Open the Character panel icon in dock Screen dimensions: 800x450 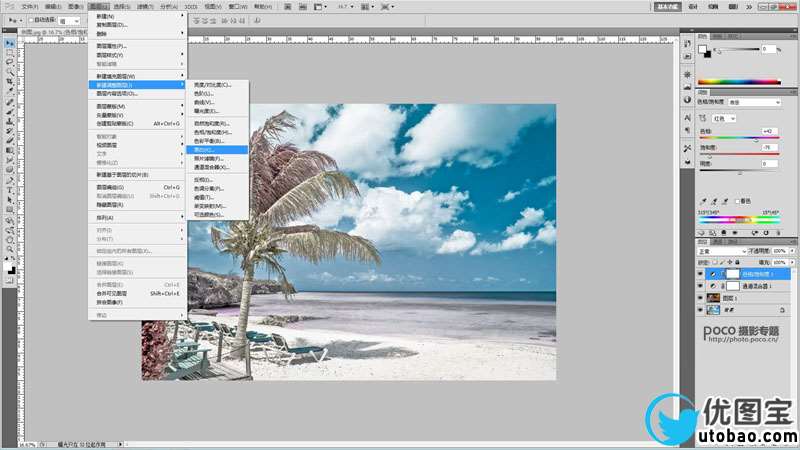(x=688, y=118)
